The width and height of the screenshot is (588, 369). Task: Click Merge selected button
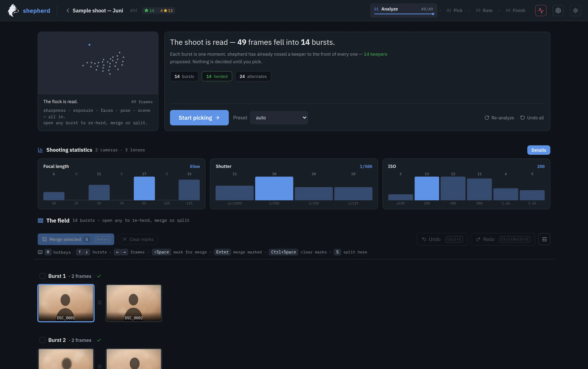(x=76, y=239)
